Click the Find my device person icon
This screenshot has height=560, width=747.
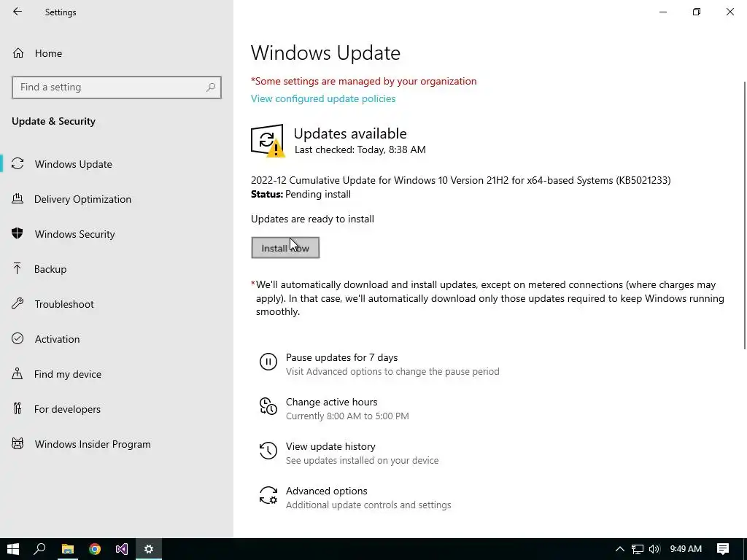click(18, 373)
